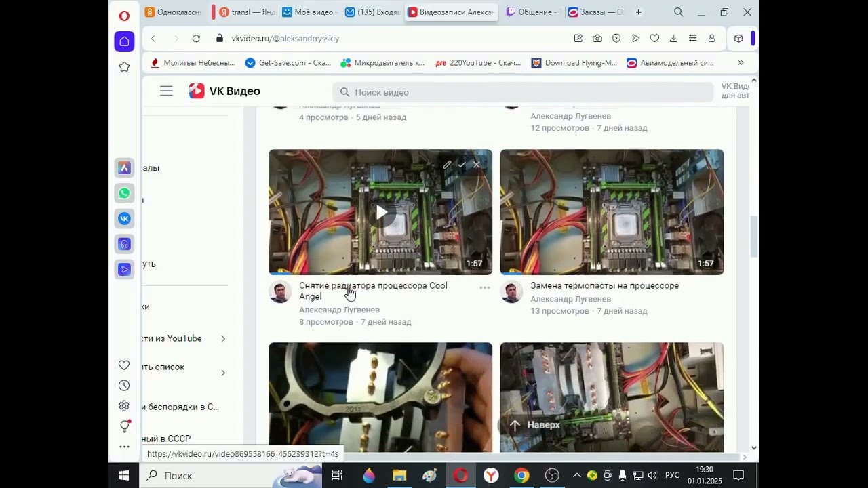Click the Наверх back-to-top button
Viewport: 868px width, 488px height.
535,425
